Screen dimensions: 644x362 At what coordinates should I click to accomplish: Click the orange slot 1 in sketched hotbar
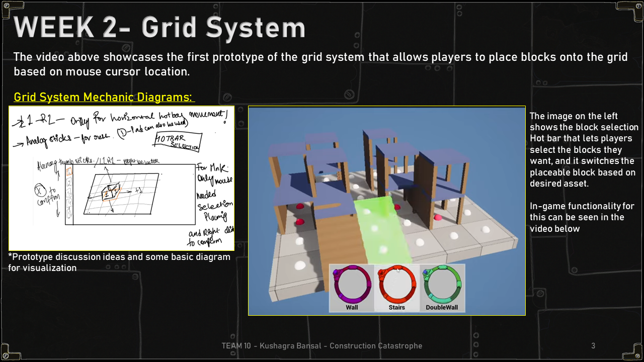point(70,172)
